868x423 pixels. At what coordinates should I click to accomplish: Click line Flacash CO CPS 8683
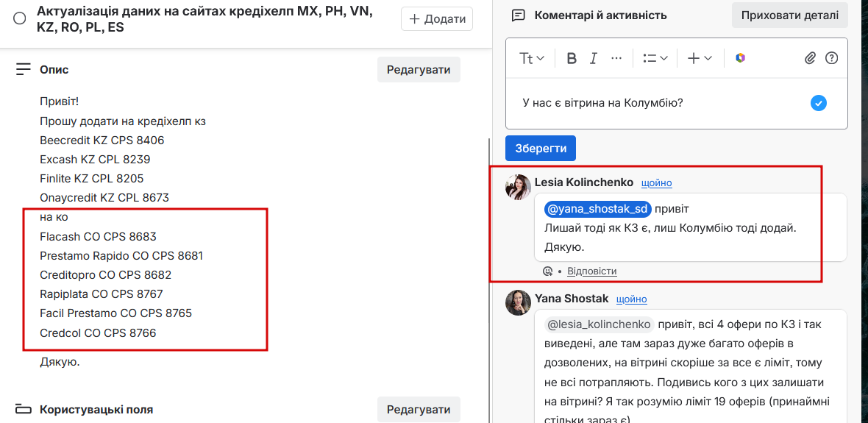pyautogui.click(x=98, y=237)
